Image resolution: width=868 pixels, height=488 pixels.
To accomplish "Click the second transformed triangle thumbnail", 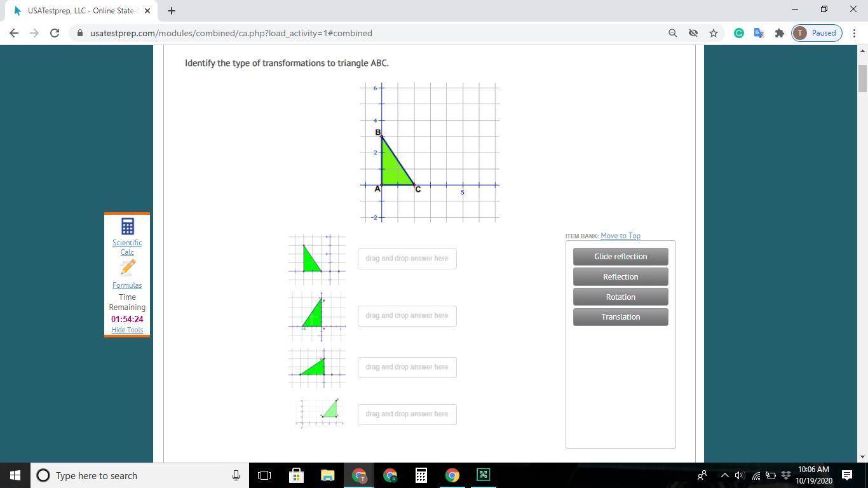I will 317,316.
